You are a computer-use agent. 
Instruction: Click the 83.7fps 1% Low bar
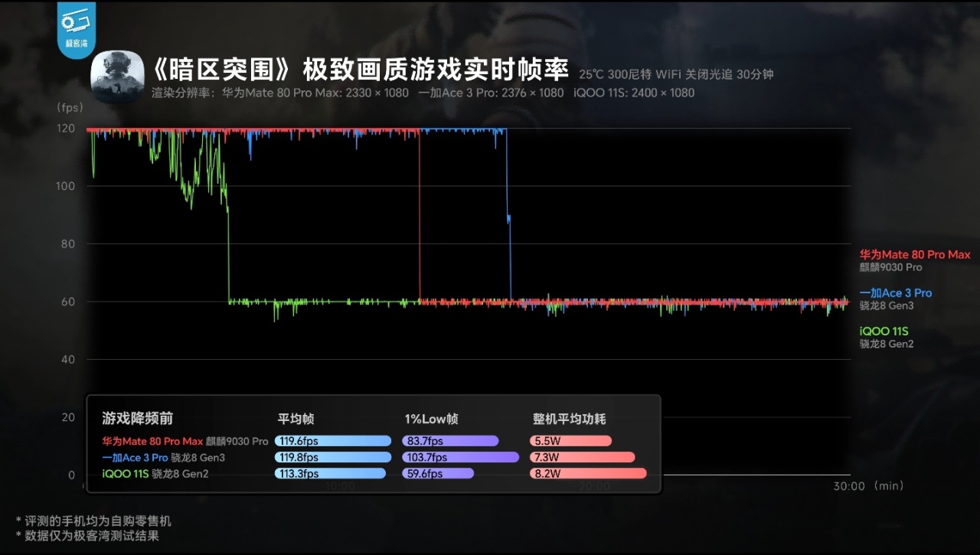click(450, 441)
